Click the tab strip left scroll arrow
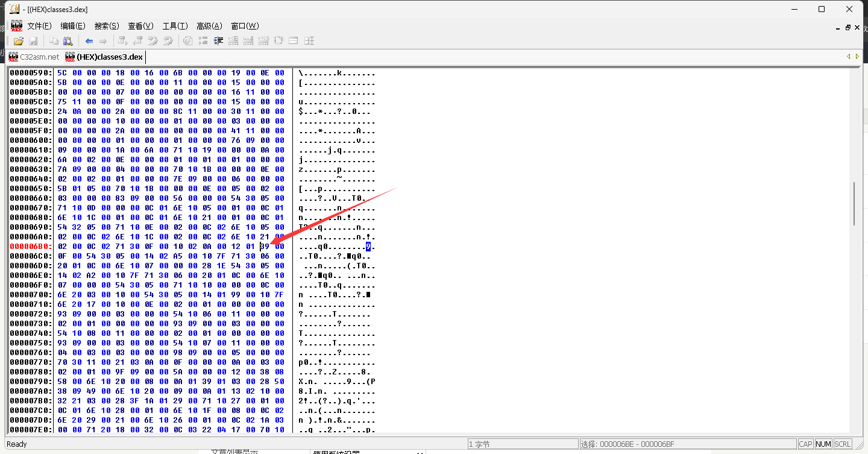The width and height of the screenshot is (868, 454). point(849,57)
